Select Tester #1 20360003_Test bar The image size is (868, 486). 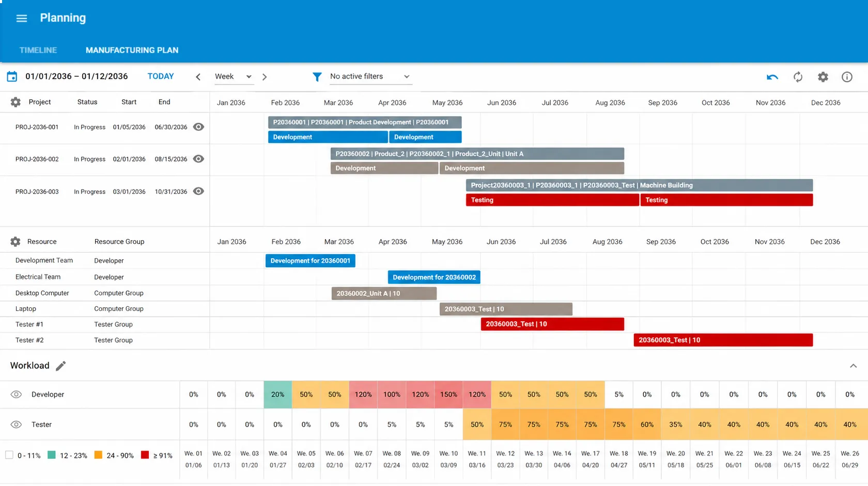pos(552,324)
